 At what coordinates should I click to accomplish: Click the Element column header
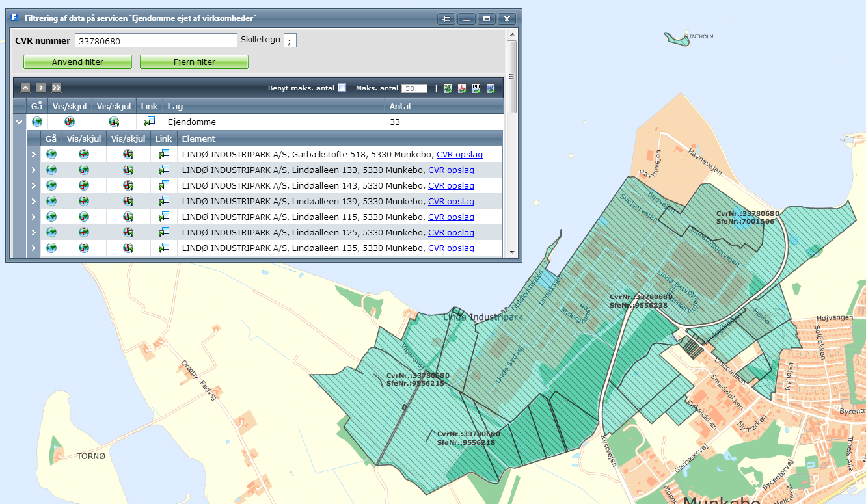point(340,139)
